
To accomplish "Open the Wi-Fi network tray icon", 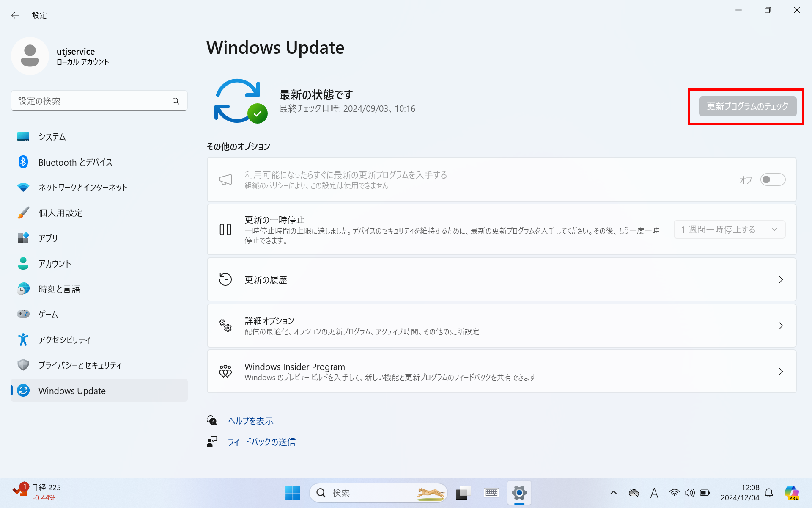I will click(x=674, y=493).
